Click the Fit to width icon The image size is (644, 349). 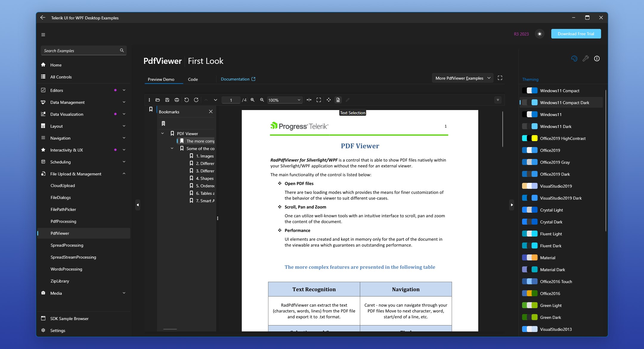pyautogui.click(x=309, y=100)
